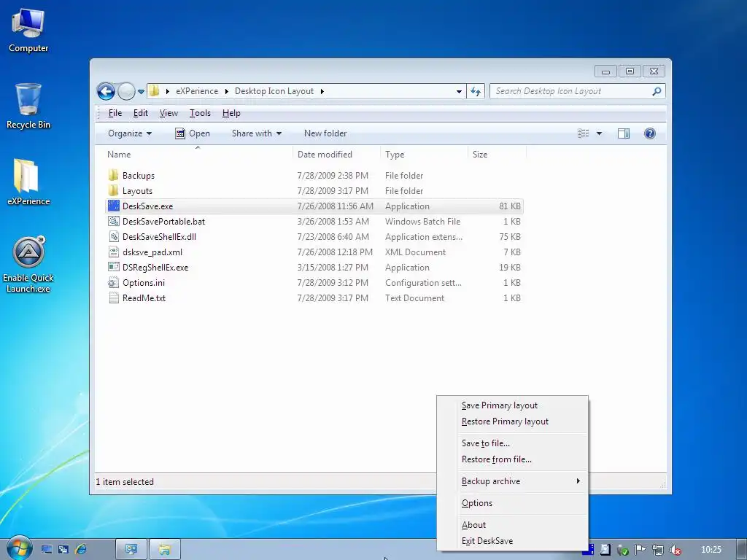Screen dimensions: 747x560
Task: Click the Explorer Back button
Action: click(x=106, y=91)
